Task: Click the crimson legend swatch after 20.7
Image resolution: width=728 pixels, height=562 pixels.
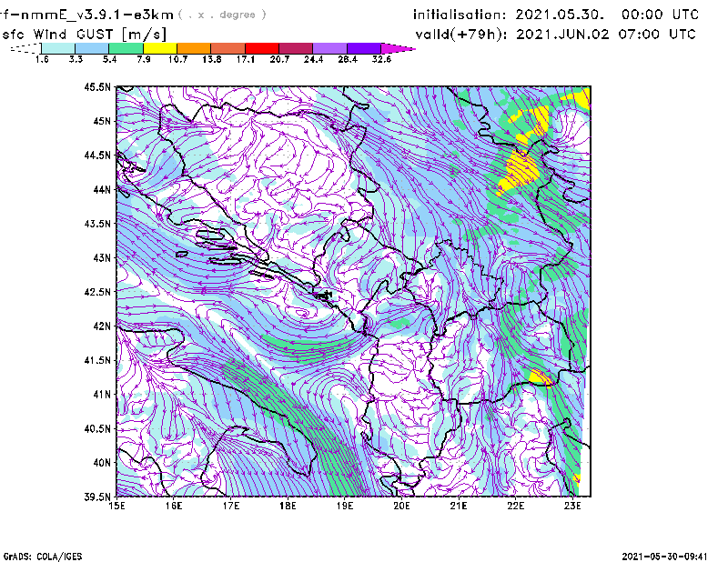Action: (x=296, y=48)
